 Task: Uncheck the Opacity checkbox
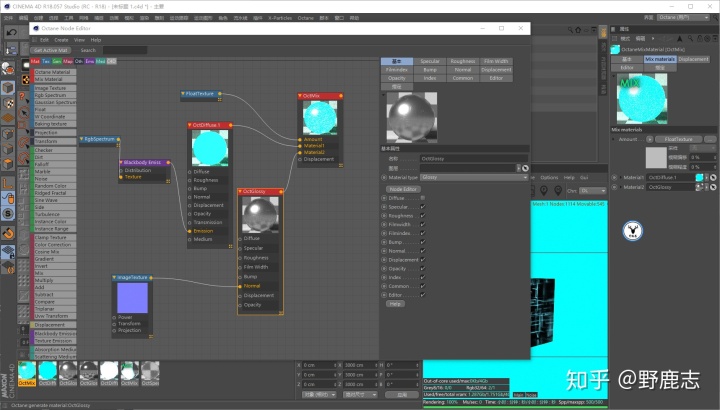point(422,268)
